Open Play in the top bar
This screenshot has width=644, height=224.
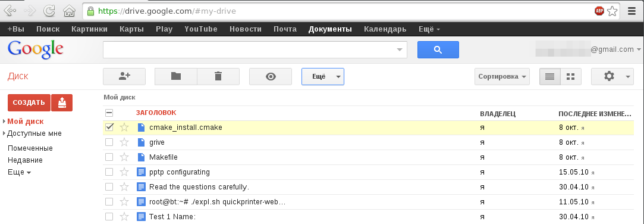click(164, 29)
